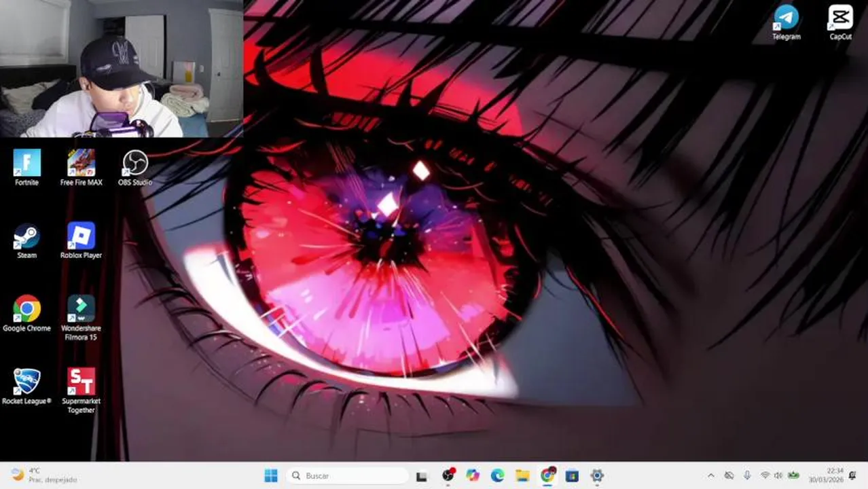Open the weather widget showing 4°C
This screenshot has width=868, height=489.
[x=45, y=475]
